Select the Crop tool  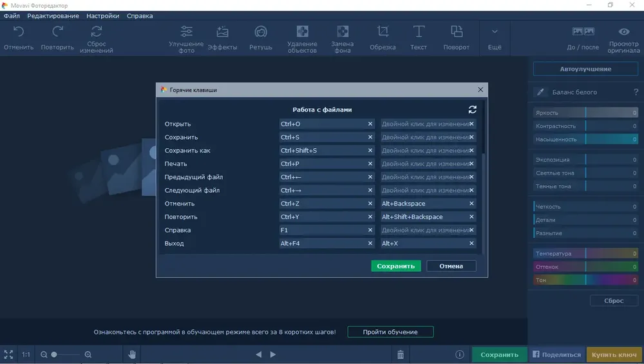click(x=383, y=32)
